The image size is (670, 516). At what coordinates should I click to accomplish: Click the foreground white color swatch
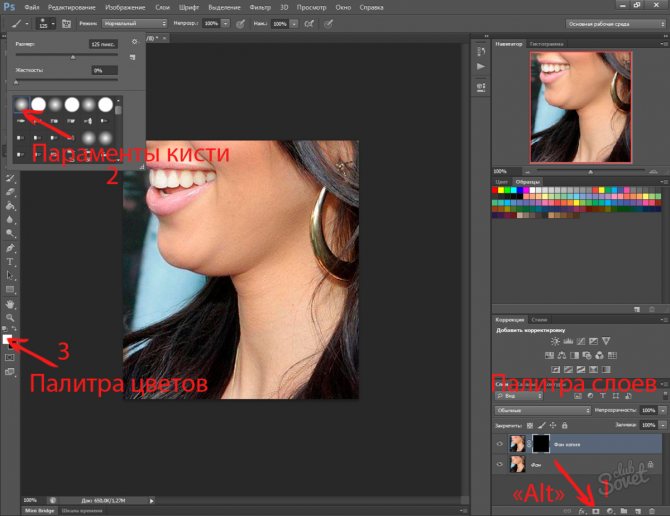[9, 339]
